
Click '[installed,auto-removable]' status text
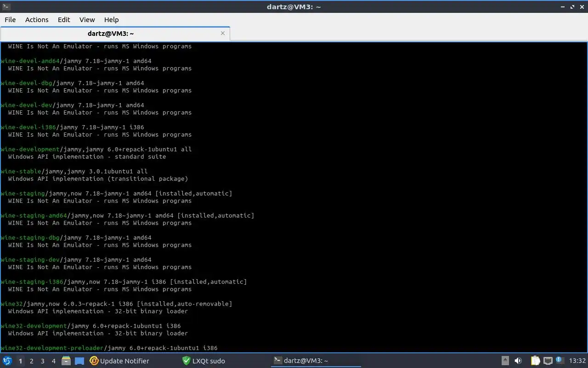[185, 304]
